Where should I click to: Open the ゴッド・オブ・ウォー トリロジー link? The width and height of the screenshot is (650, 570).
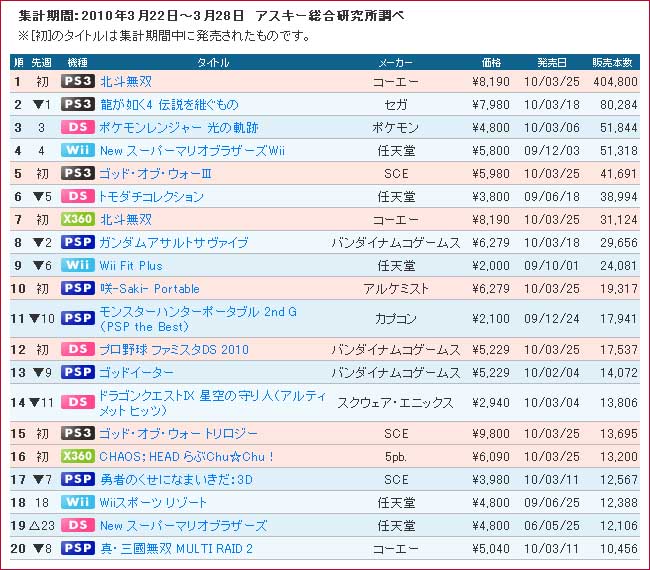(x=179, y=434)
